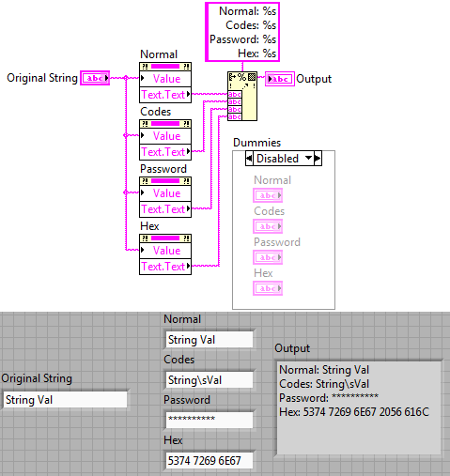
Task: Click the Output label on block diagram
Action: pos(314,79)
